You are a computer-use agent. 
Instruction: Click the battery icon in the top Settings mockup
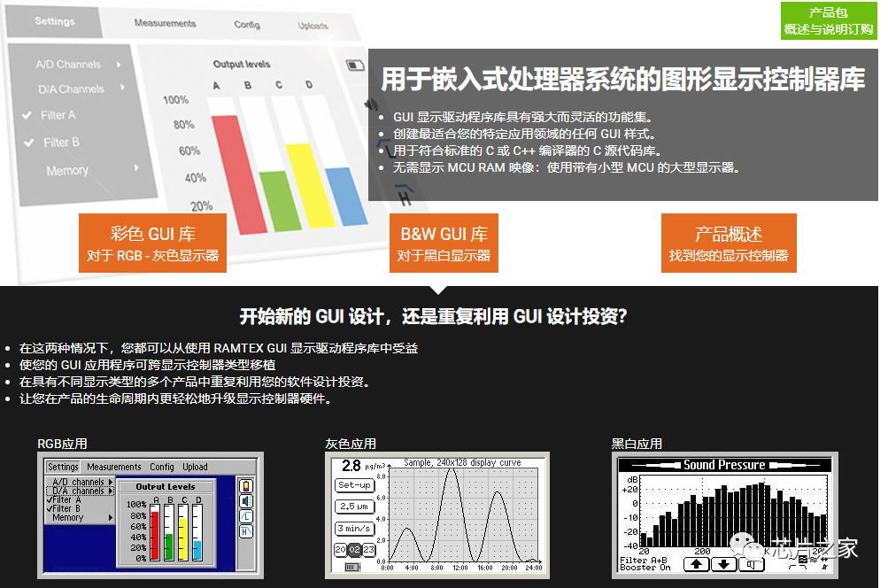354,64
